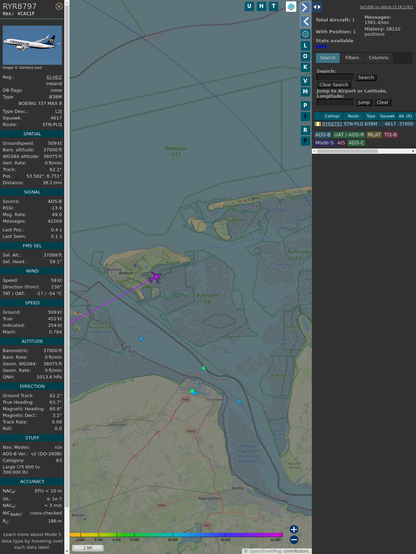The height and width of the screenshot is (554, 416).
Task: Toggle the U map button
Action: pyautogui.click(x=249, y=6)
